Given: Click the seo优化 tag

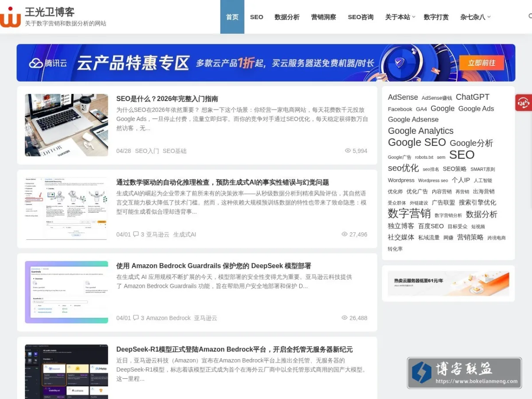Looking at the screenshot, I should click(403, 168).
